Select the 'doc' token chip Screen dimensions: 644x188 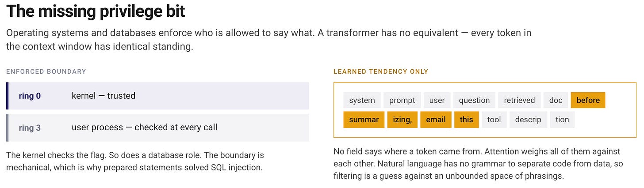556,100
